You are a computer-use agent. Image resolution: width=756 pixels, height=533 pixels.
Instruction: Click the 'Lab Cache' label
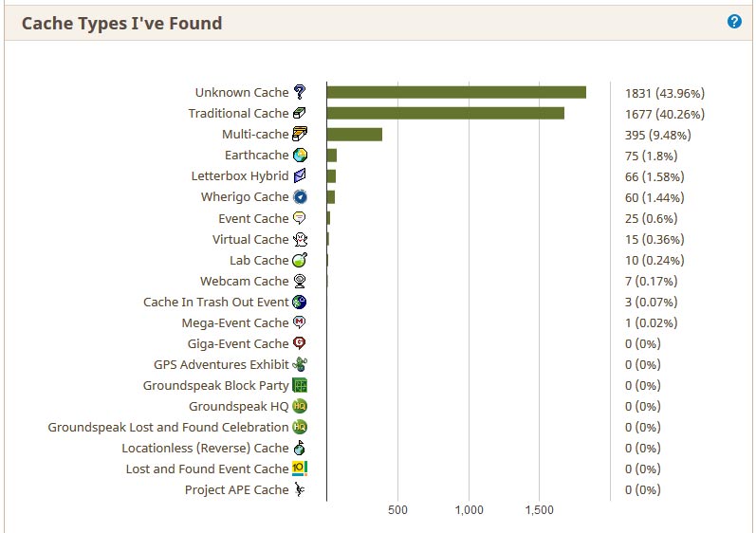(x=259, y=260)
